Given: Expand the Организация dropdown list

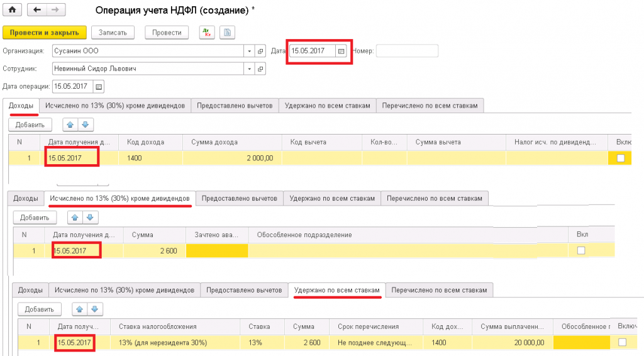Looking at the screenshot, I should [x=250, y=52].
